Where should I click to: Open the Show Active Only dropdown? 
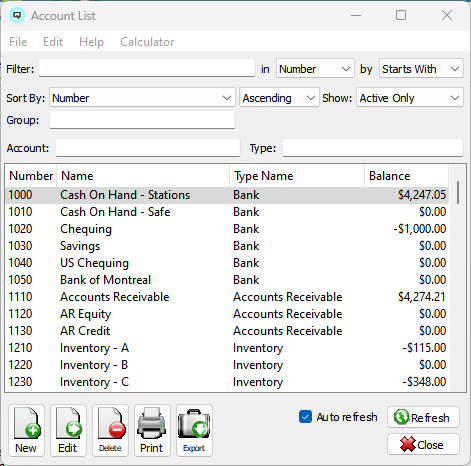click(410, 98)
